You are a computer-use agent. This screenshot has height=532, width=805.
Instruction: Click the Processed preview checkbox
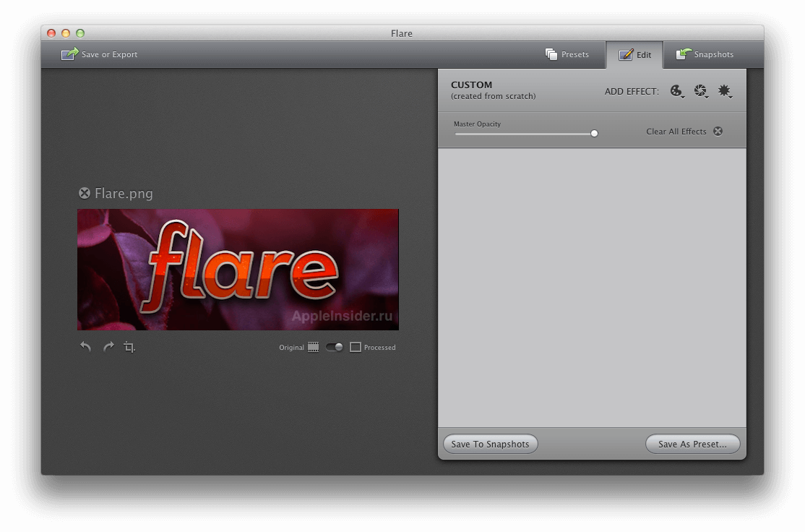[x=355, y=347]
